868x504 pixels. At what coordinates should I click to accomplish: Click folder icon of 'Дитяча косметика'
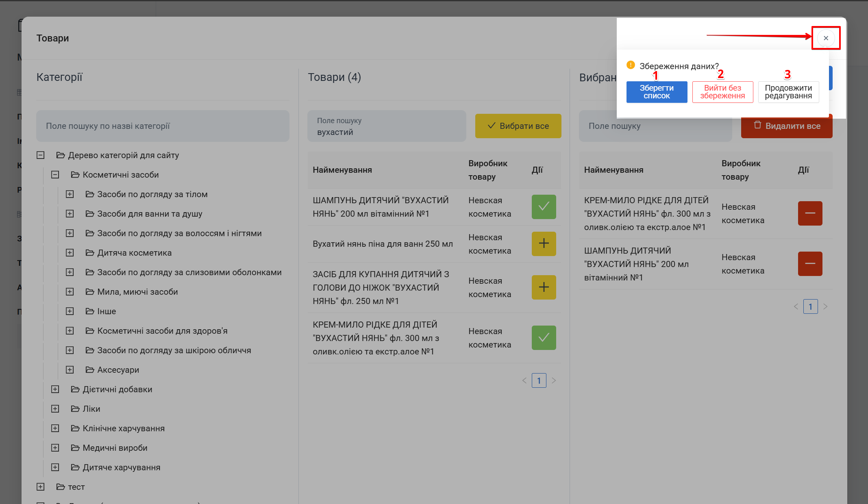tap(90, 253)
